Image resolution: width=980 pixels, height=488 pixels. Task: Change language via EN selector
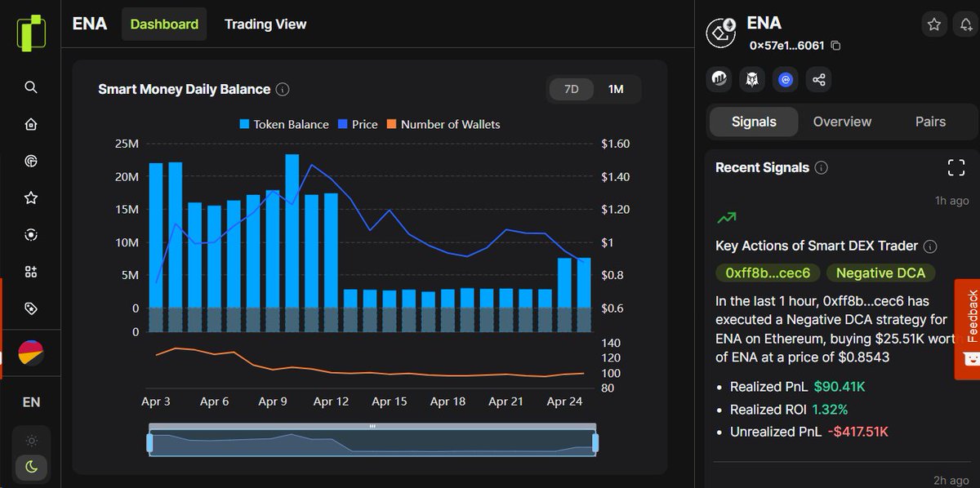(x=31, y=402)
